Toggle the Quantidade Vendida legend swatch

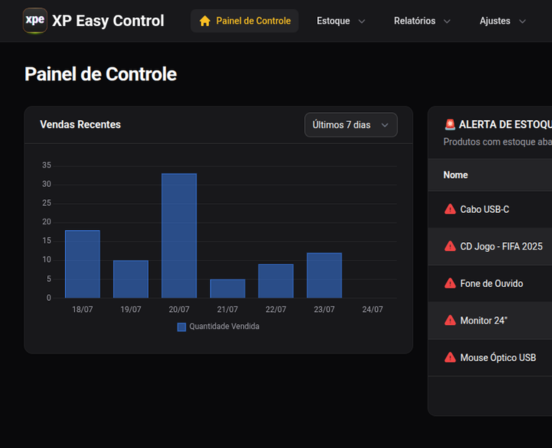point(181,327)
